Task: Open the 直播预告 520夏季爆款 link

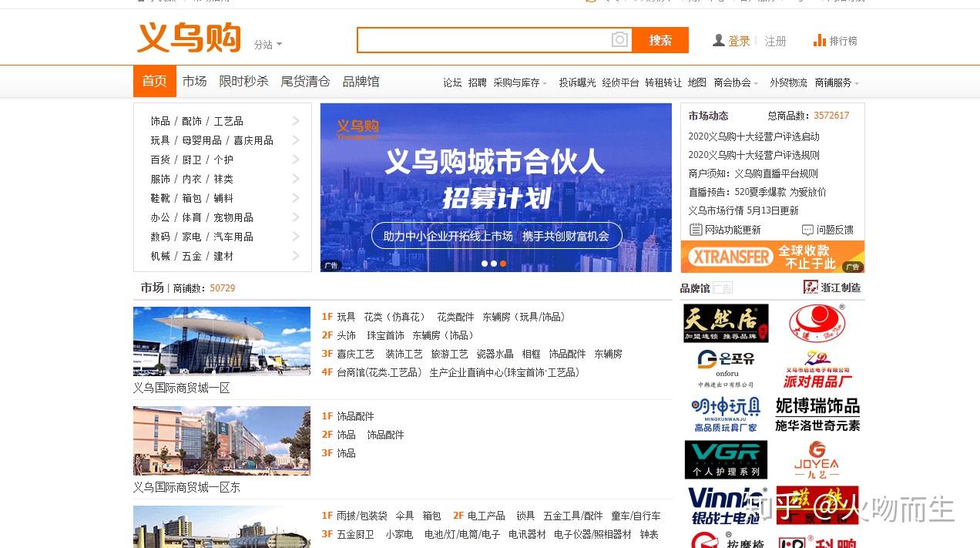Action: pyautogui.click(x=757, y=192)
